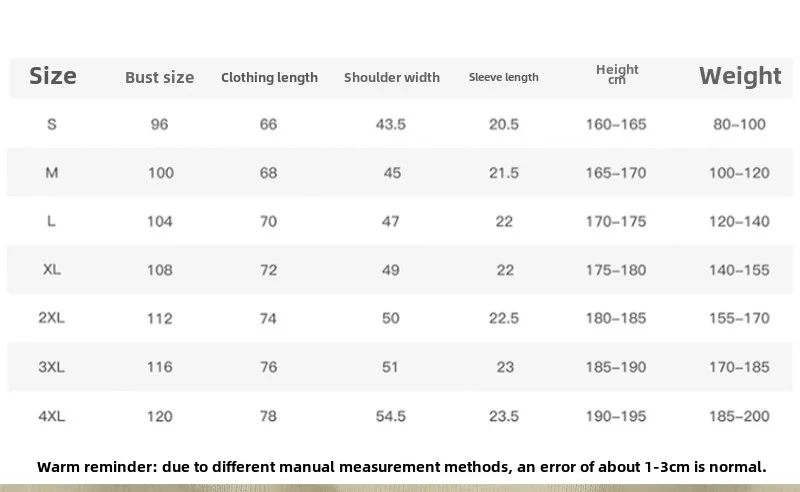Select the 4XL size row label
800x492 pixels.
pos(51,416)
